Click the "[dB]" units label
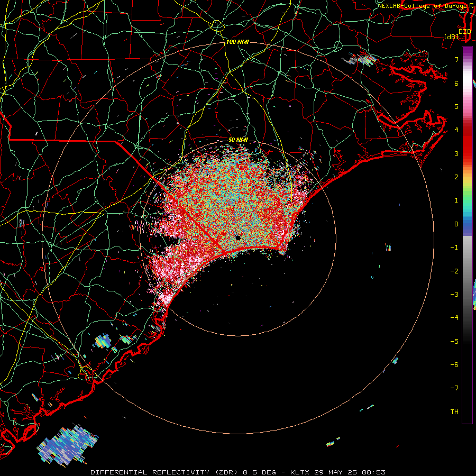 pos(452,36)
